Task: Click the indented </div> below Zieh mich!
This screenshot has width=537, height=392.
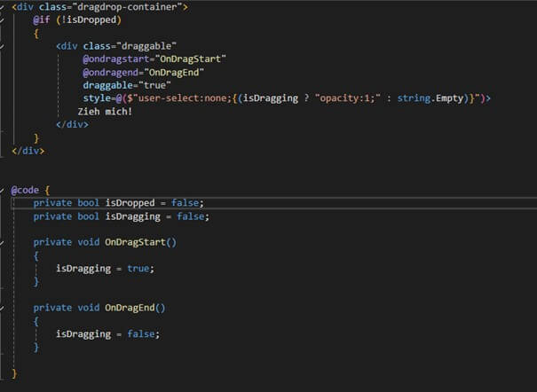Action: [x=72, y=124]
